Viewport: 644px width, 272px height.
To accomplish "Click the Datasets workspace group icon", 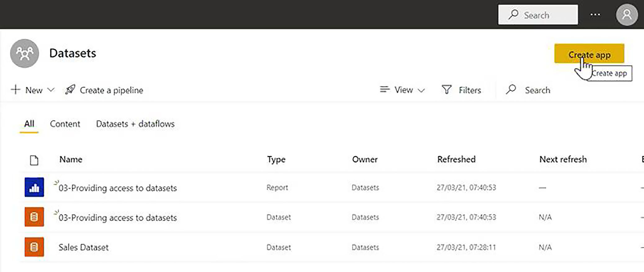I will pos(25,53).
